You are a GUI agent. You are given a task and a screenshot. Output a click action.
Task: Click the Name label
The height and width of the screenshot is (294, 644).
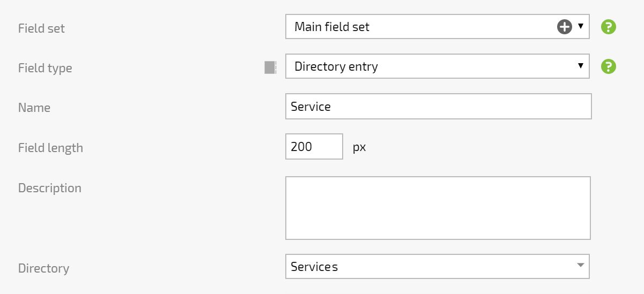(x=34, y=108)
